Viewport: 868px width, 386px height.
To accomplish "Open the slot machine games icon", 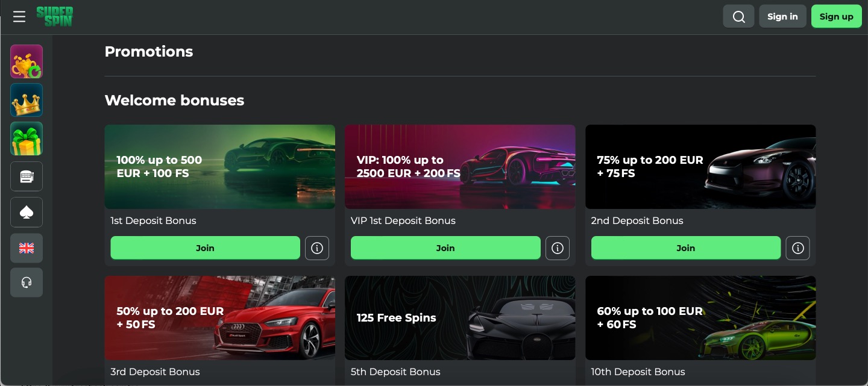I will click(27, 176).
